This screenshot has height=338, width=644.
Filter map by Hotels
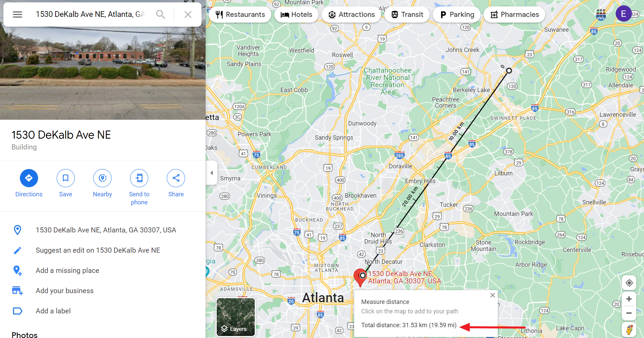pos(296,15)
